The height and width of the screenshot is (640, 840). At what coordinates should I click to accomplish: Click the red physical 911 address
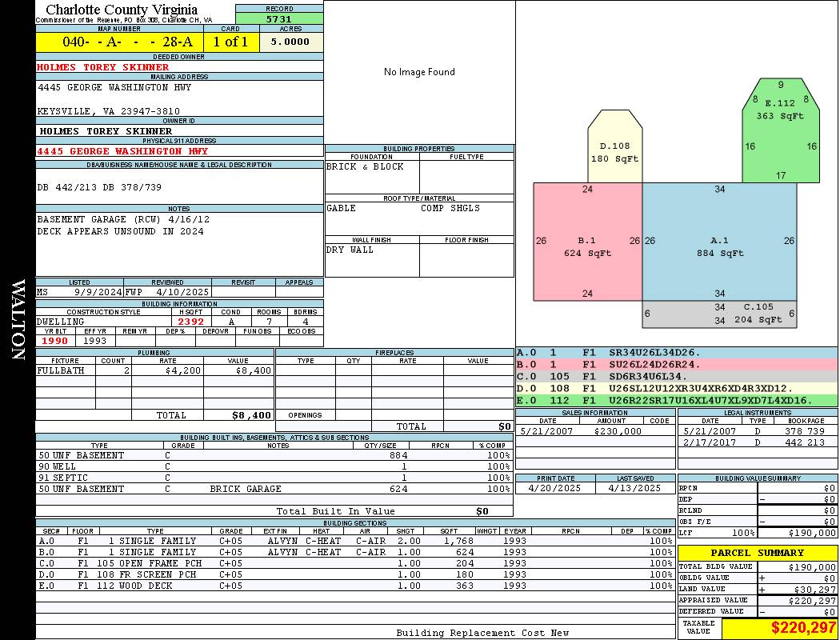point(122,150)
